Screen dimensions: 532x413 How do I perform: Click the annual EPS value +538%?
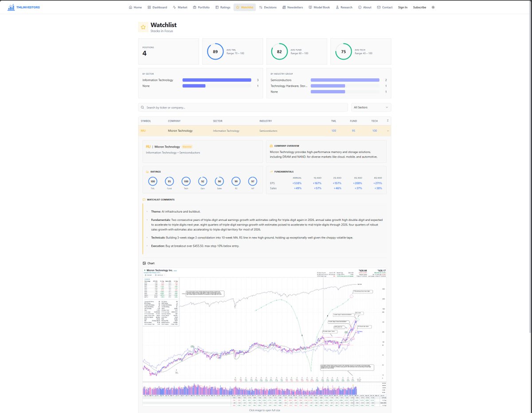(x=297, y=183)
